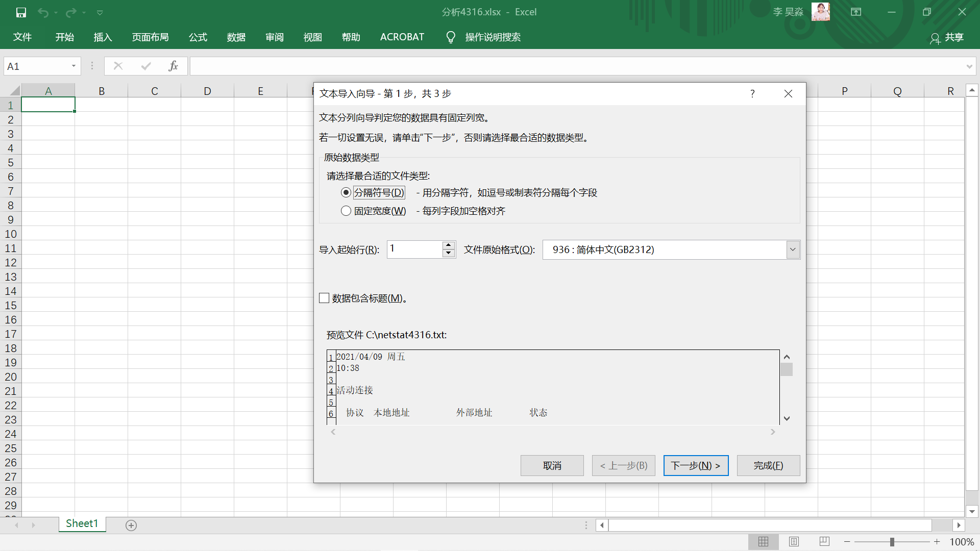
Task: Click the Save icon in title bar
Action: (x=21, y=12)
